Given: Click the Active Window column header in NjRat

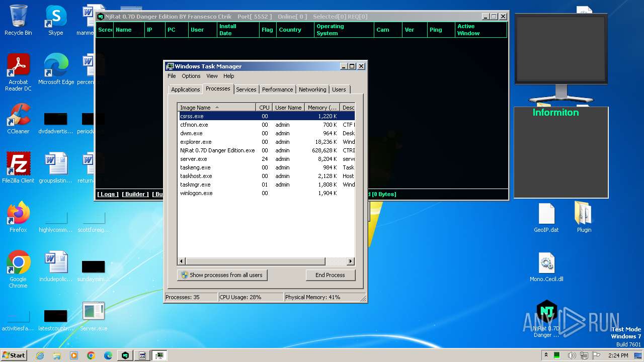Looking at the screenshot, I should [480, 30].
